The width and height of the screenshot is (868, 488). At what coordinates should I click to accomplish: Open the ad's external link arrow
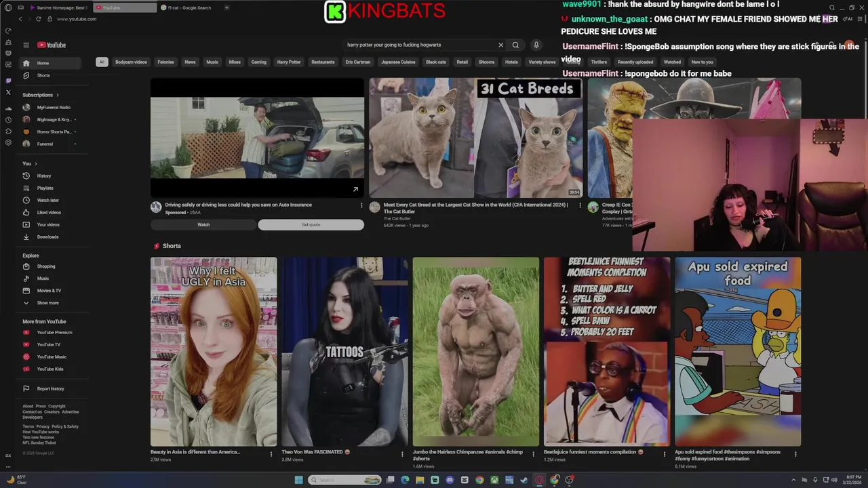click(355, 189)
